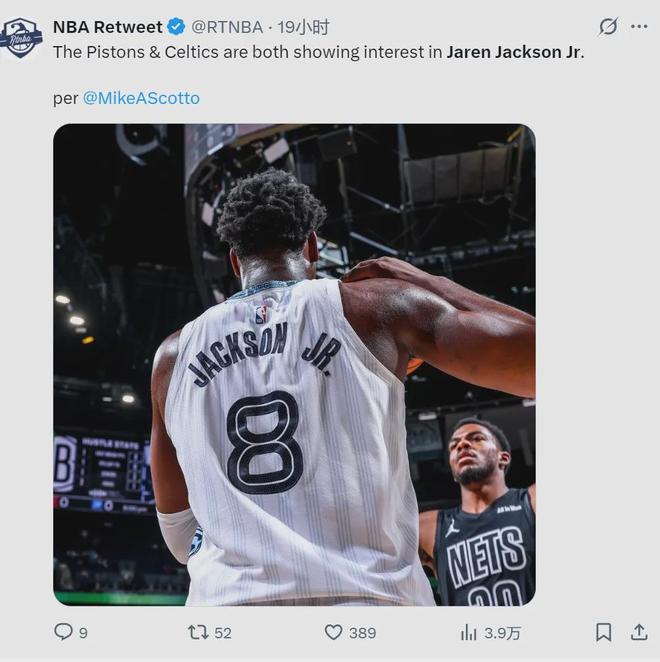Open the NBA Retweet profile avatar
The image size is (660, 662).
(x=22, y=38)
